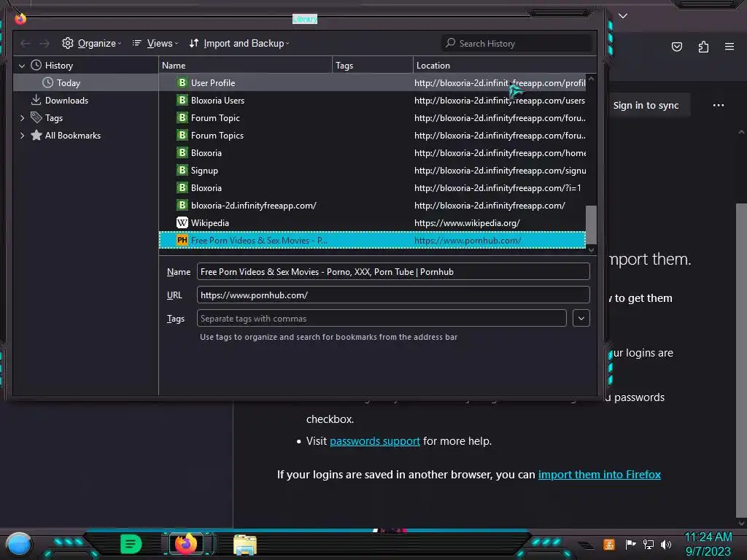The width and height of the screenshot is (747, 560).
Task: Click the orange tray application icon
Action: [x=609, y=544]
